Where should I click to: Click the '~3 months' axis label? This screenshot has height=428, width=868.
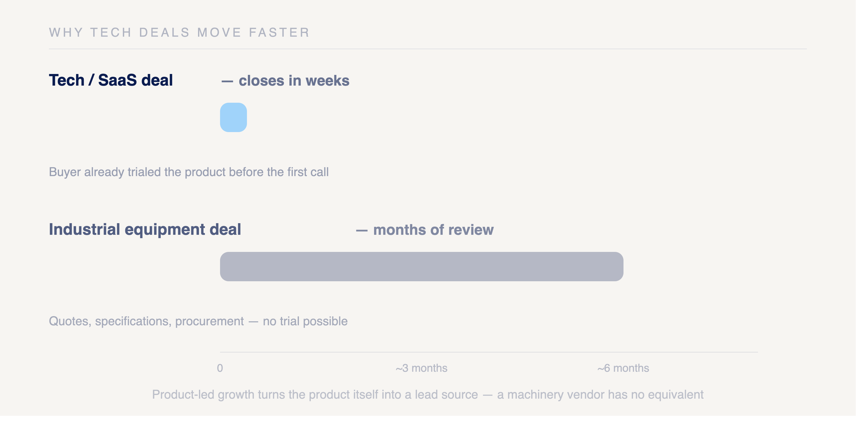coord(421,368)
